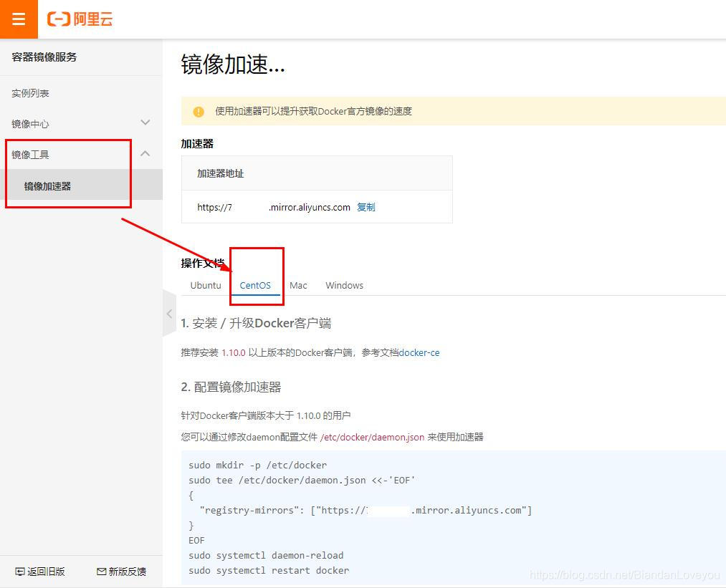726x588 pixels.
Task: Select 镜像中心 menu item
Action: point(30,124)
